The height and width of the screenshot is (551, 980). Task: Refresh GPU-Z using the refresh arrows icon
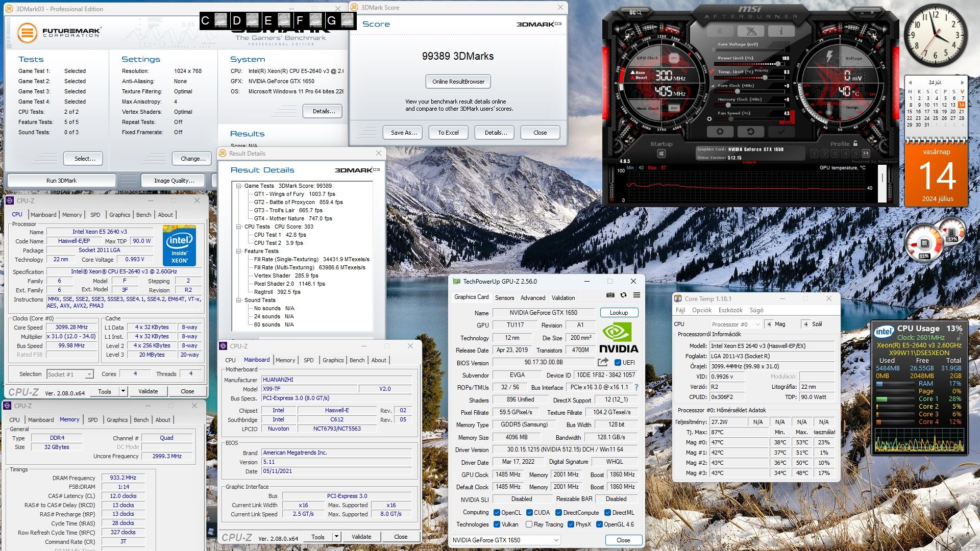(x=623, y=295)
